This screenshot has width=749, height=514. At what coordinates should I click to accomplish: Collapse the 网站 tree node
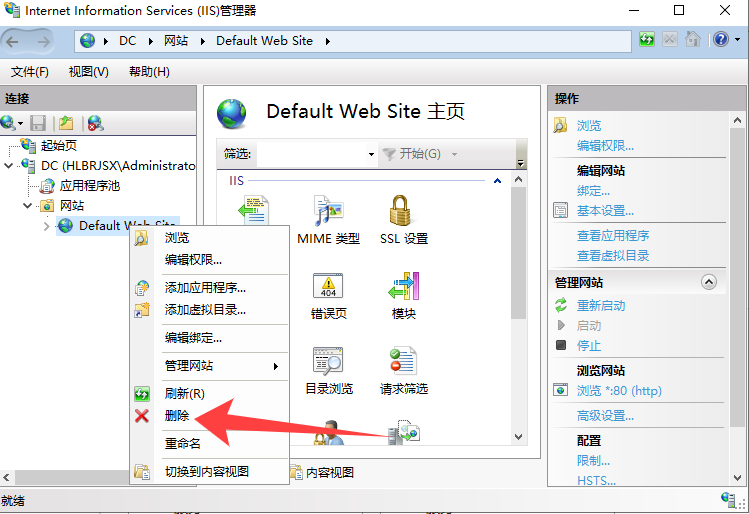(x=29, y=205)
